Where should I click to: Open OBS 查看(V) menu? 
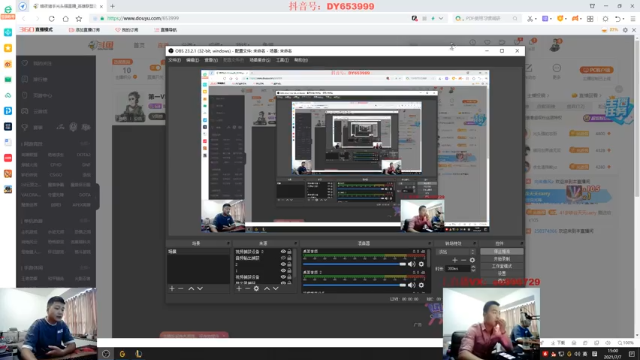click(x=211, y=60)
